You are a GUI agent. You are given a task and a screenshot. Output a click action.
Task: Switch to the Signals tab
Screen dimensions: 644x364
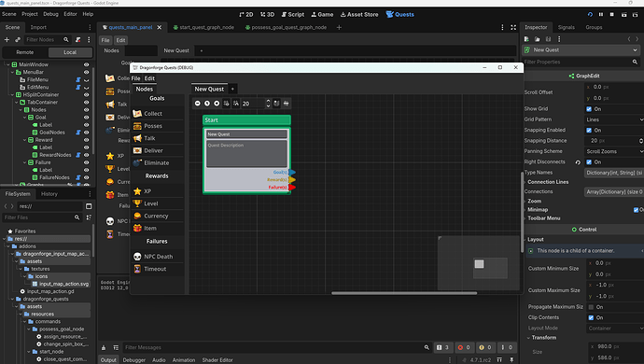tap(566, 27)
